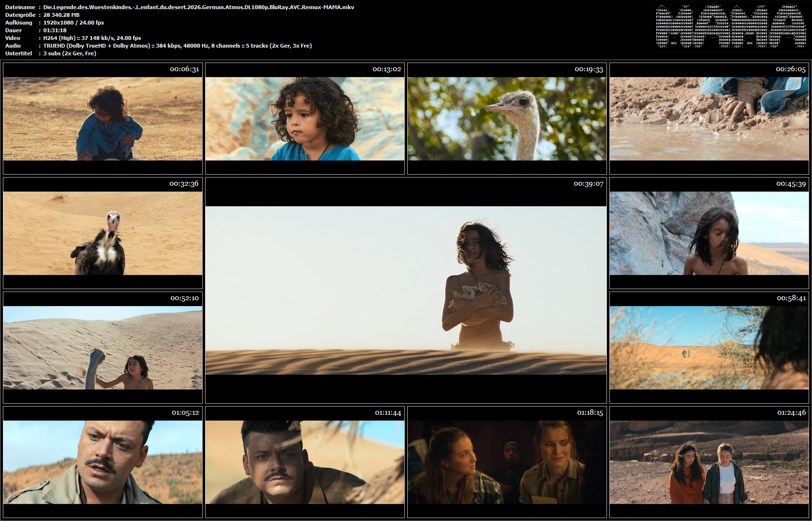The width and height of the screenshot is (812, 521).
Task: Click the 00:45:39 timestamp
Action: click(791, 184)
